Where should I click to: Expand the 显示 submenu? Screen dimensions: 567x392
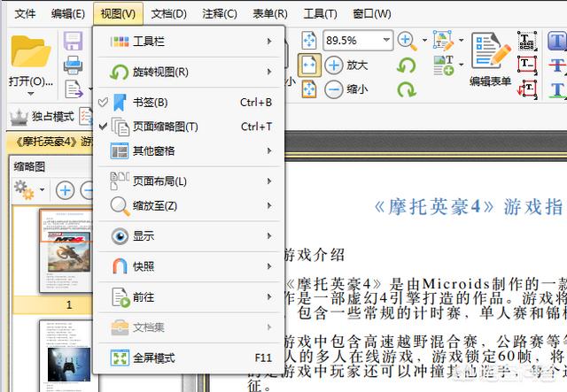tap(189, 236)
